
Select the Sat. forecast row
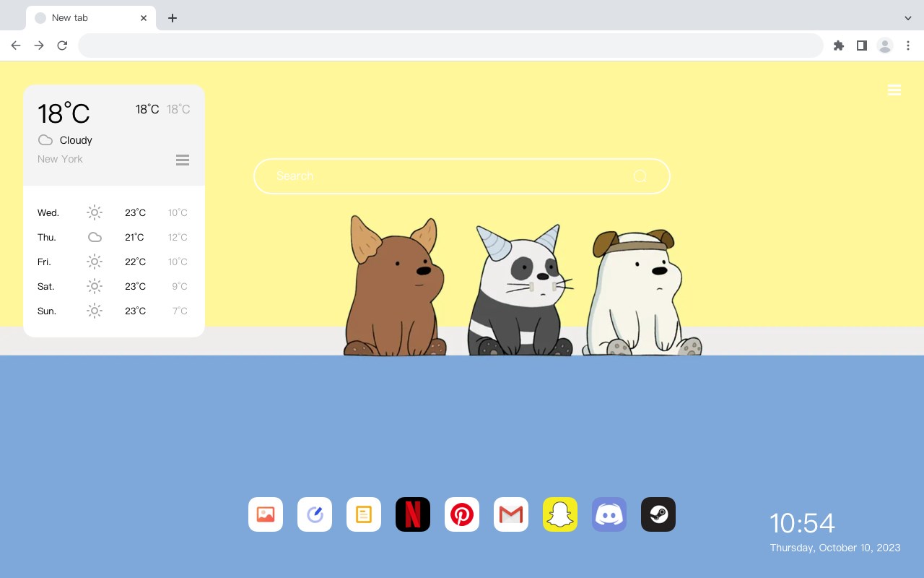113,286
